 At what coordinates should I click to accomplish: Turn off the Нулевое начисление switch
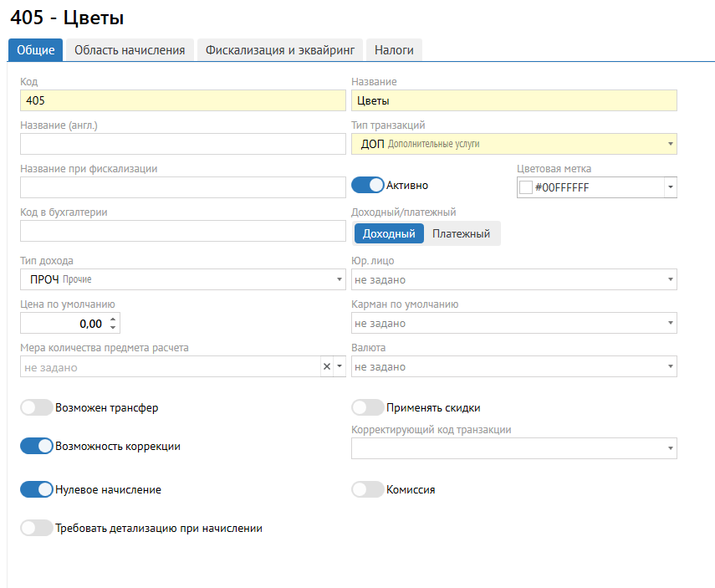click(37, 490)
